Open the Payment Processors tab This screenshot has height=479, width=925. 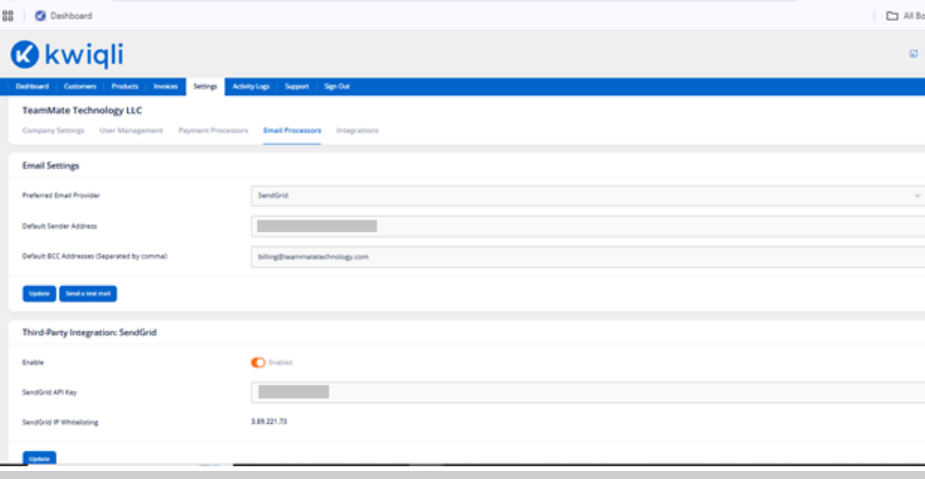[213, 130]
